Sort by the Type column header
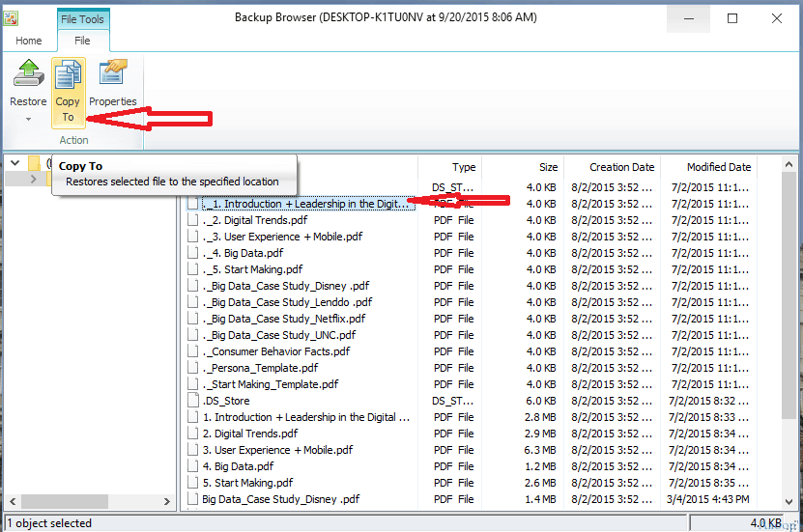The image size is (803, 532). 464,167
